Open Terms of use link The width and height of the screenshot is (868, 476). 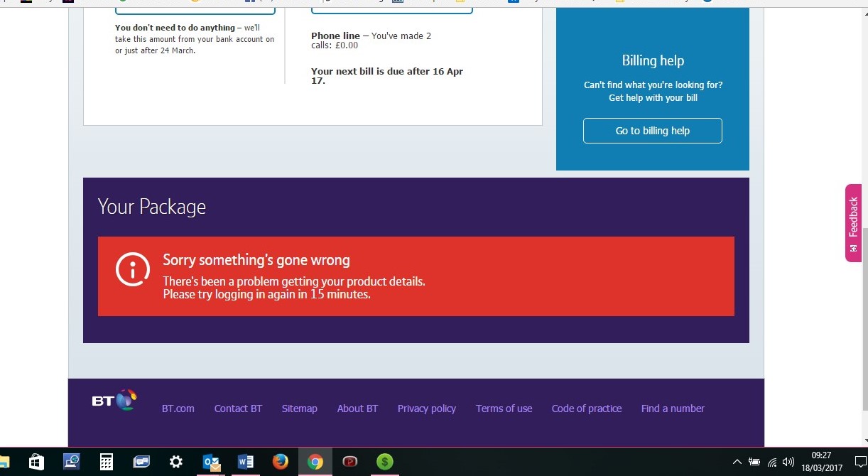504,409
